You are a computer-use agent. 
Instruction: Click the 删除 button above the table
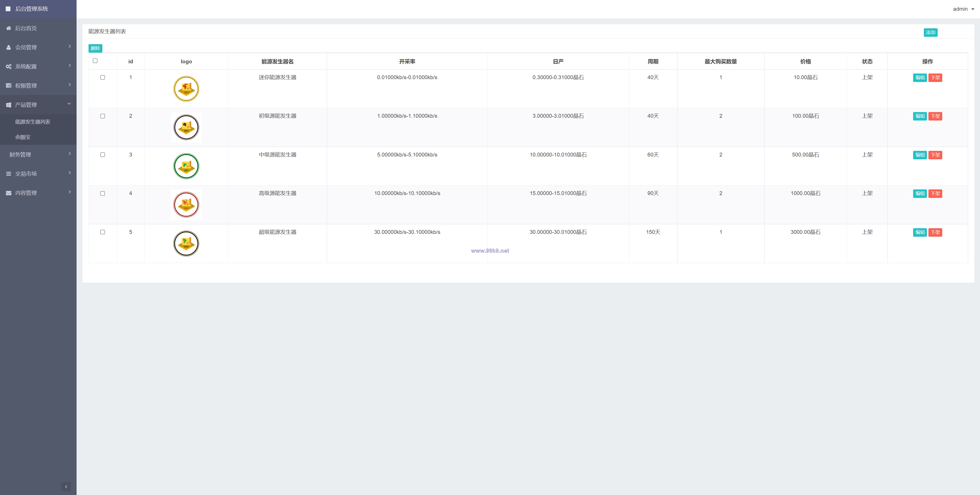(x=95, y=48)
